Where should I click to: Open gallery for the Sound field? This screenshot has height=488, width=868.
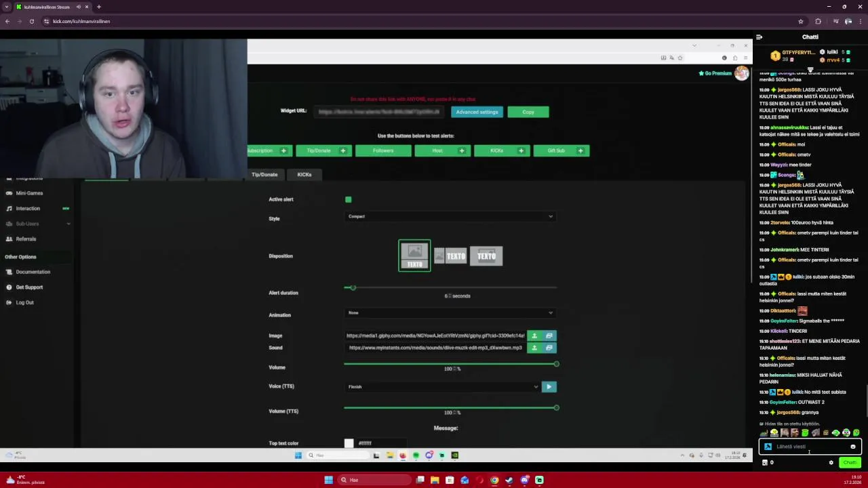(x=549, y=348)
